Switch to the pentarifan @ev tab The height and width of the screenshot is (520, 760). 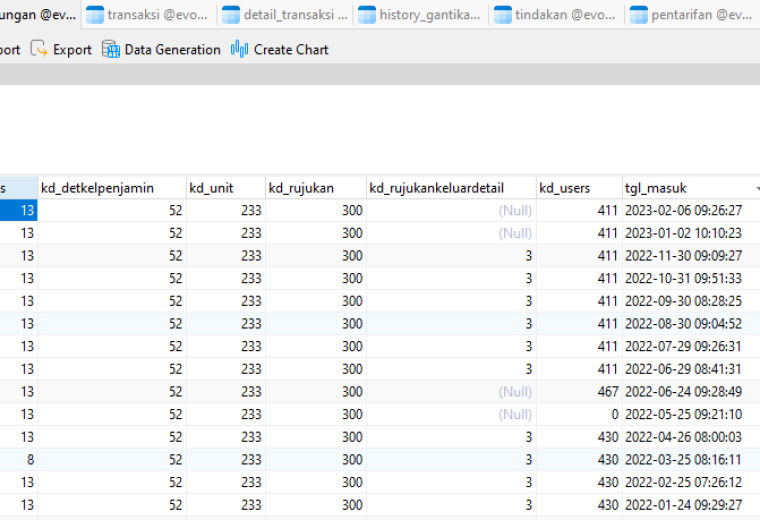coord(693,15)
